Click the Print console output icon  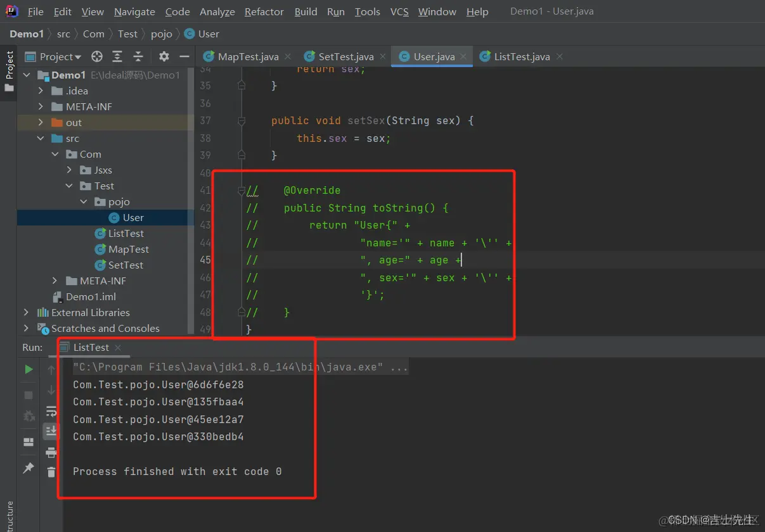(x=51, y=452)
